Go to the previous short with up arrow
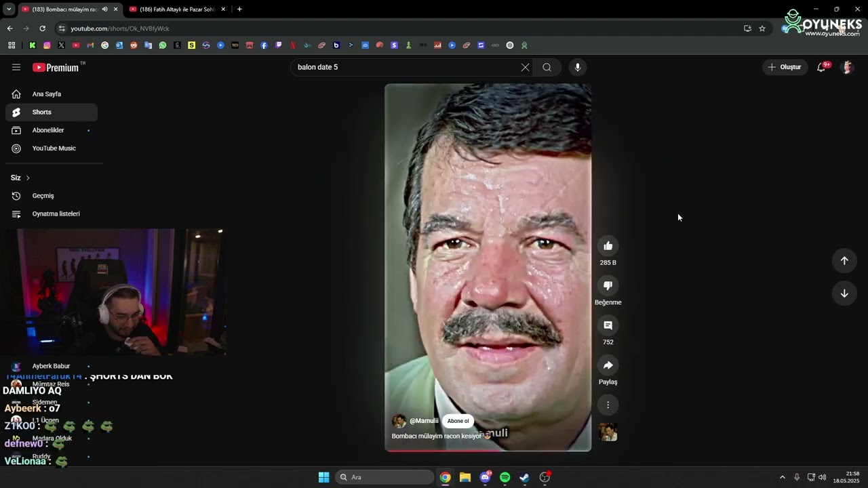The width and height of the screenshot is (868, 488). (844, 261)
